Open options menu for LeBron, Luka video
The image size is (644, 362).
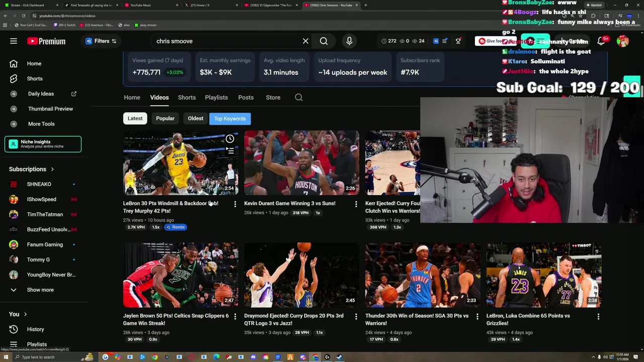(x=598, y=317)
